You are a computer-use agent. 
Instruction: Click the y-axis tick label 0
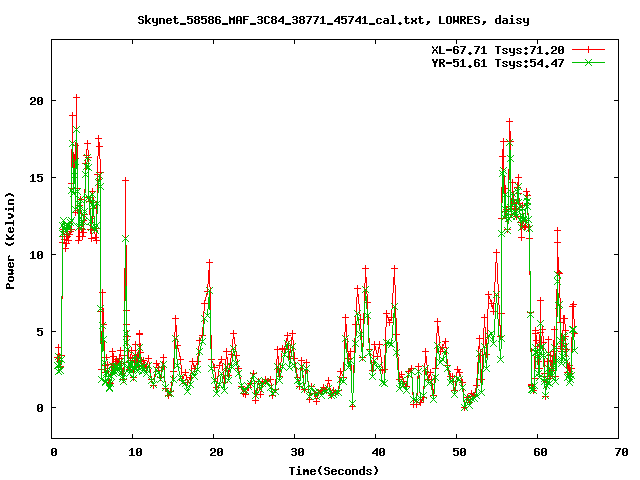(x=40, y=408)
